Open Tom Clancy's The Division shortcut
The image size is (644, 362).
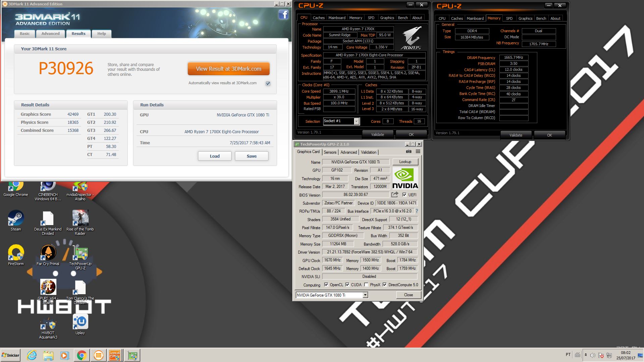(x=80, y=292)
